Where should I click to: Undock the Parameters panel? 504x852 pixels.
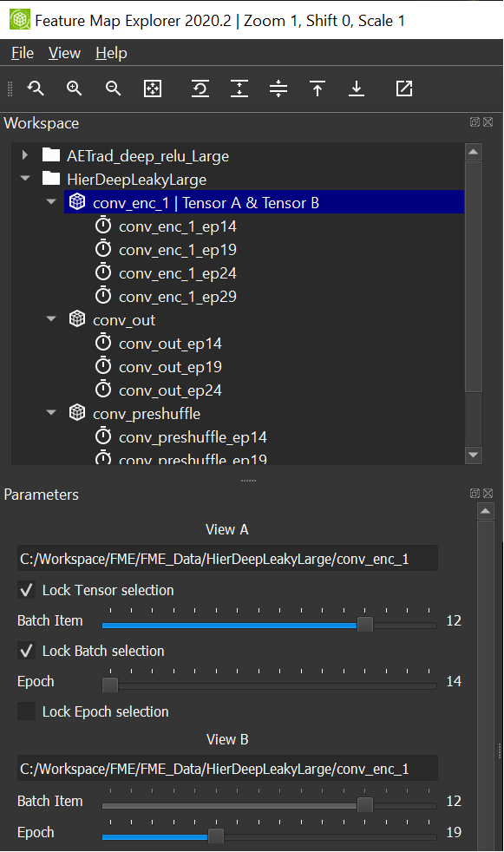click(x=474, y=493)
